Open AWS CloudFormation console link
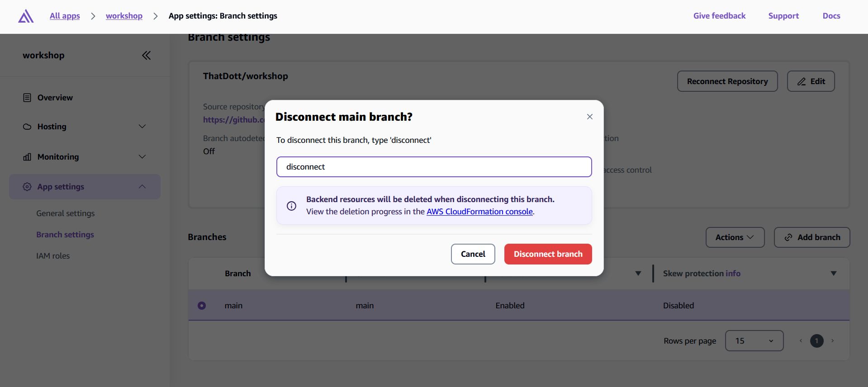The image size is (868, 387). (x=479, y=212)
